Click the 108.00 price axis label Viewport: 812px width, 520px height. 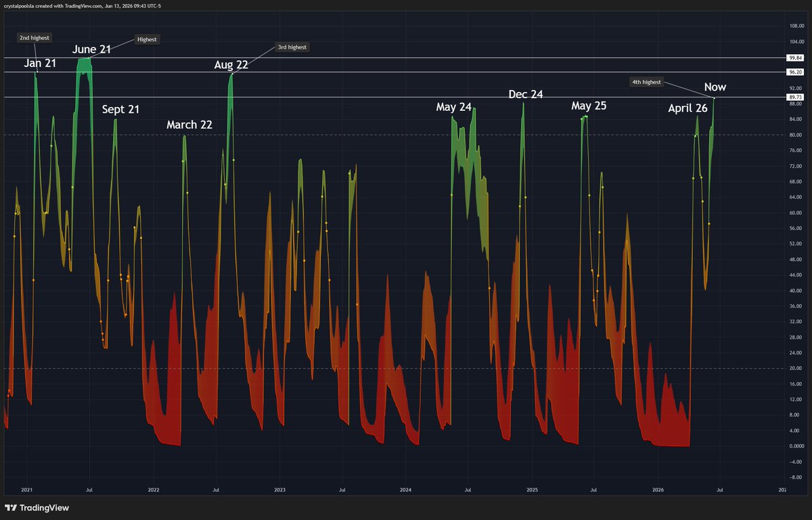coord(796,26)
